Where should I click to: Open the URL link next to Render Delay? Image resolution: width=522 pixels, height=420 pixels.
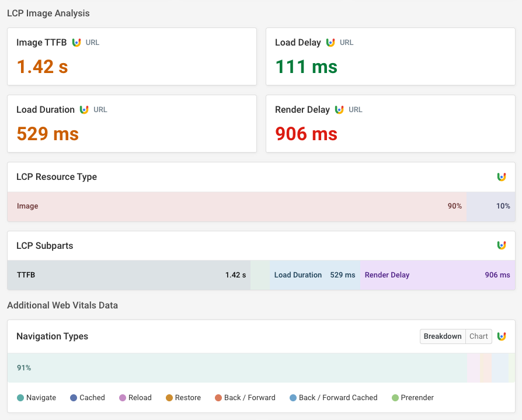coord(355,109)
